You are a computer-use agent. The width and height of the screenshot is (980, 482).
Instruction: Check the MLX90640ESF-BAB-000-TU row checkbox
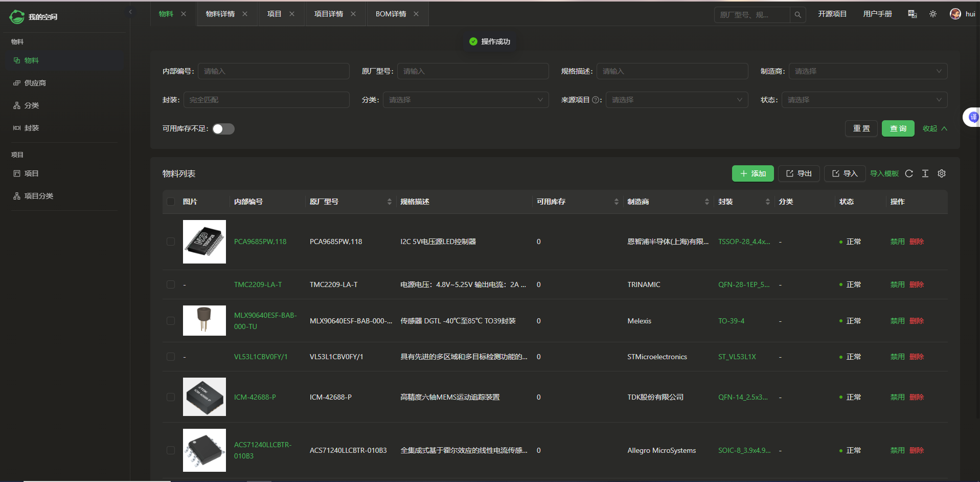171,321
